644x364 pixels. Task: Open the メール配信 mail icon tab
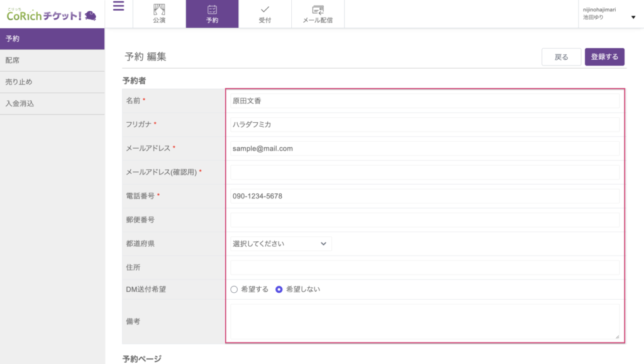click(318, 14)
